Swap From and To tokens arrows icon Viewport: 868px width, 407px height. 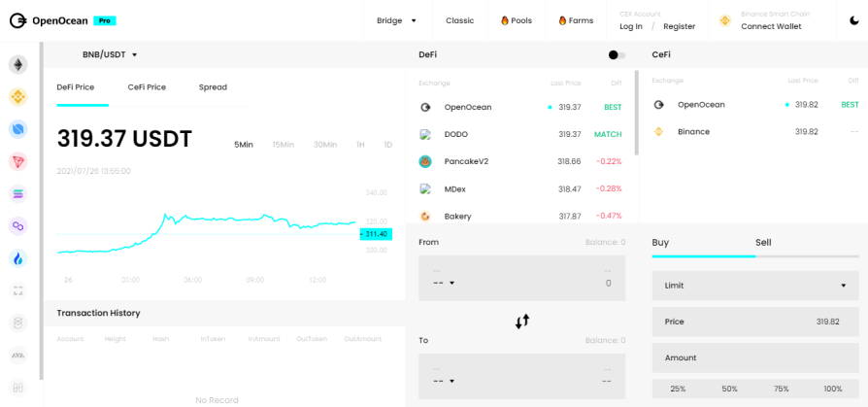click(522, 322)
